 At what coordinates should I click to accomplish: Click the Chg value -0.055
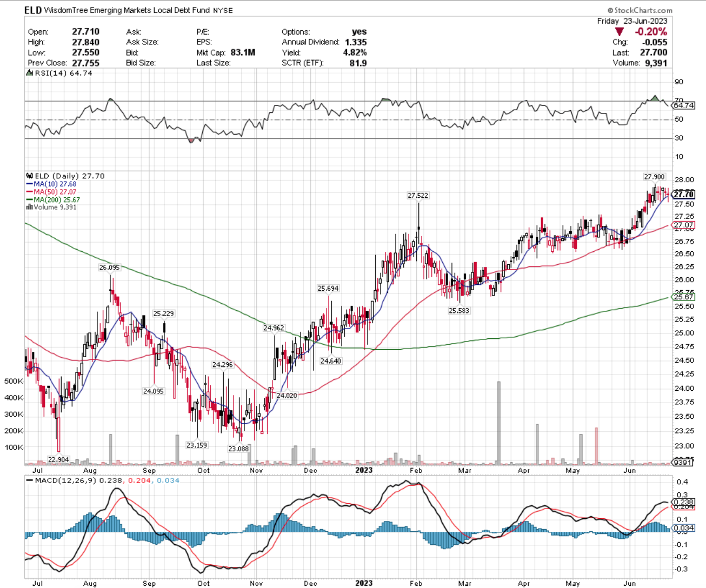tap(654, 42)
